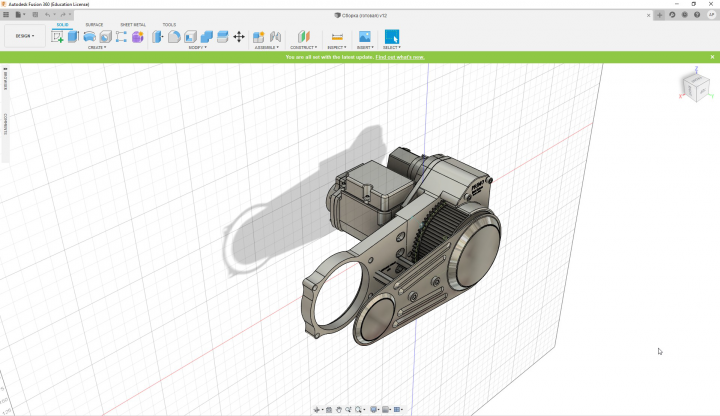720x416 pixels.
Task: Click the Save icon in quick access bar
Action: pos(35,15)
